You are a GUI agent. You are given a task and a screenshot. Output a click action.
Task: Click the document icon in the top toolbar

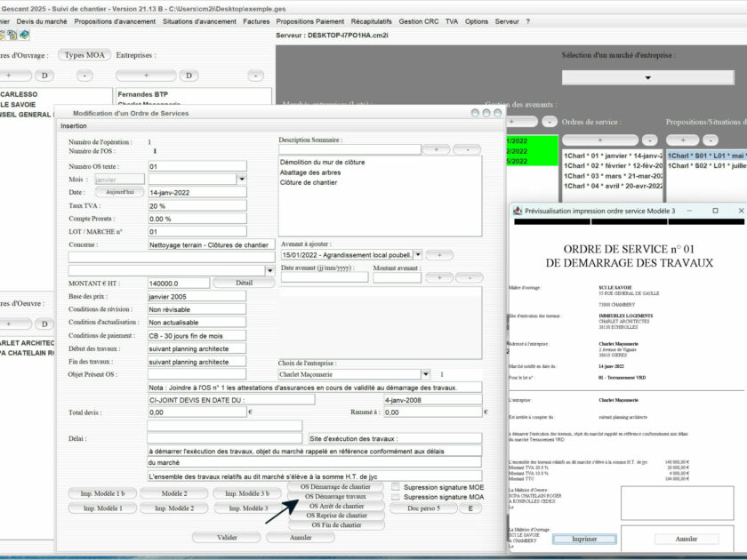pos(12,35)
